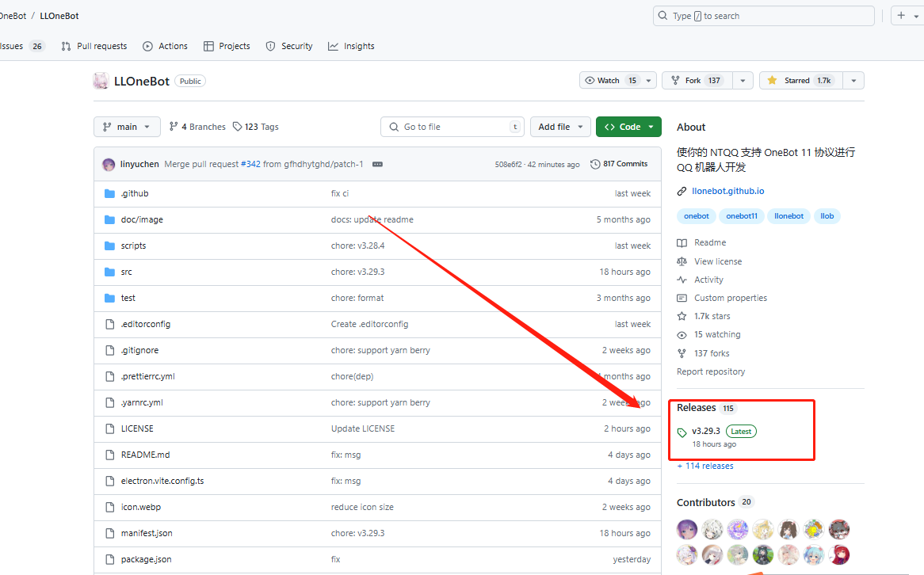Viewport: 924px width, 575px height.
Task: Click the v3.29.3 release tag icon
Action: click(682, 432)
